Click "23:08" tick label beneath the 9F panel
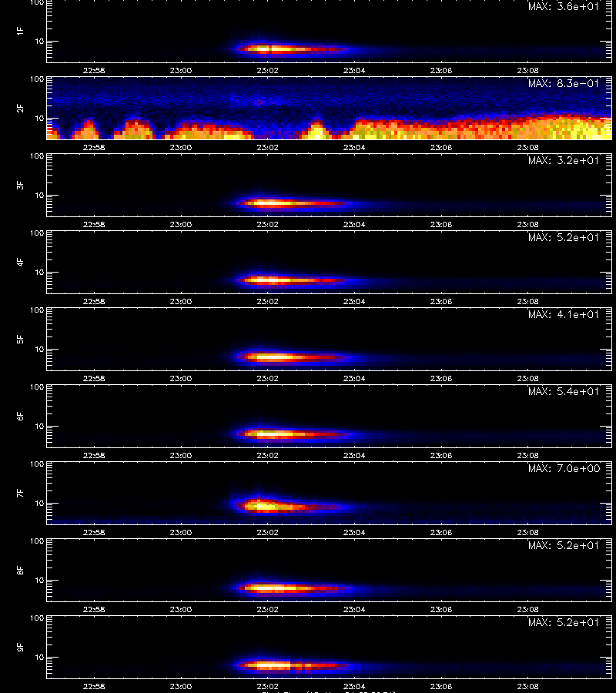Screen dimensions: 616x693 coord(527,686)
